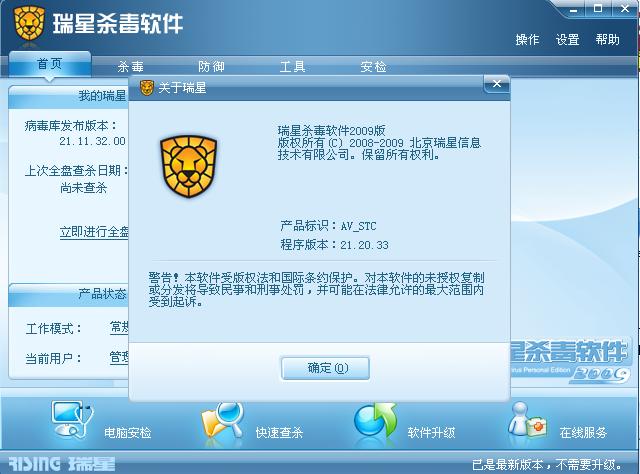Screen dimensions: 640x474
Task: Open the 操作 menu
Action: pyautogui.click(x=527, y=40)
